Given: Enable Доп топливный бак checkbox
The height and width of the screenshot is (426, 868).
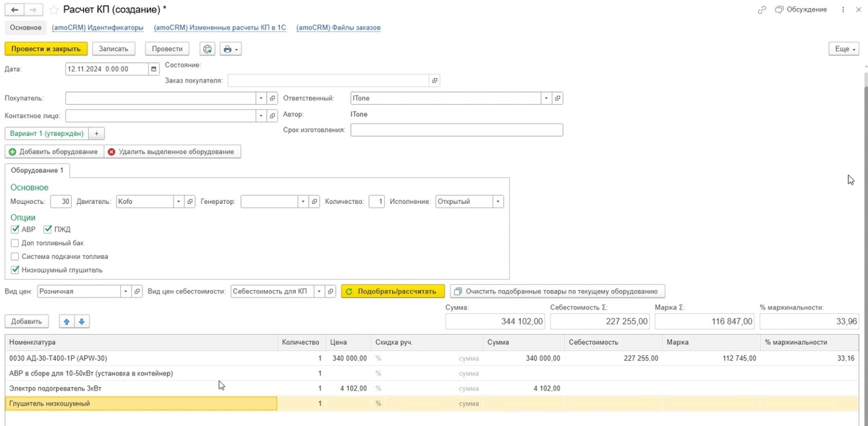Looking at the screenshot, I should 15,243.
